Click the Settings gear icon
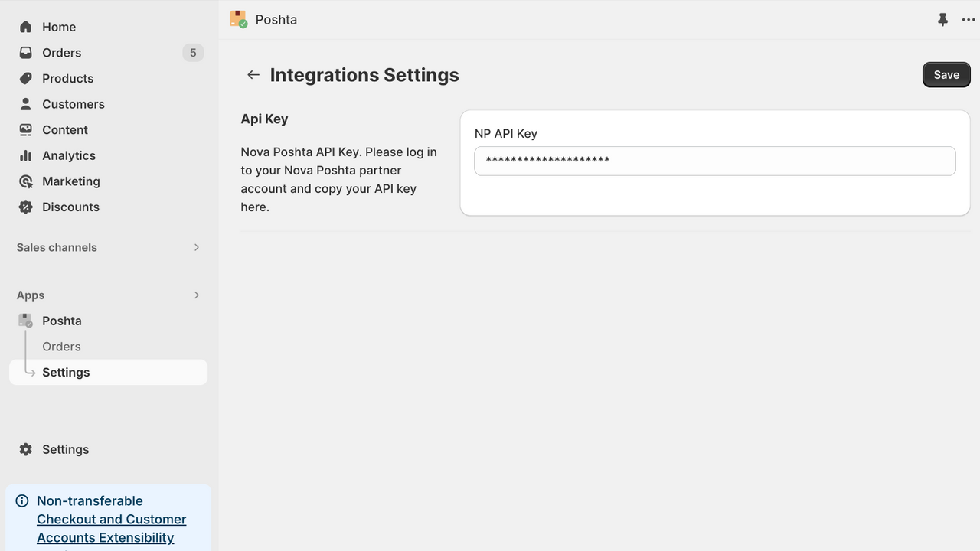This screenshot has width=980, height=551. coord(26,449)
